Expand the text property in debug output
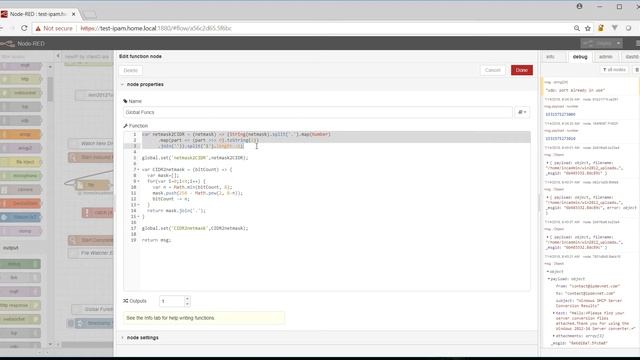The image size is (640, 360). [x=554, y=313]
